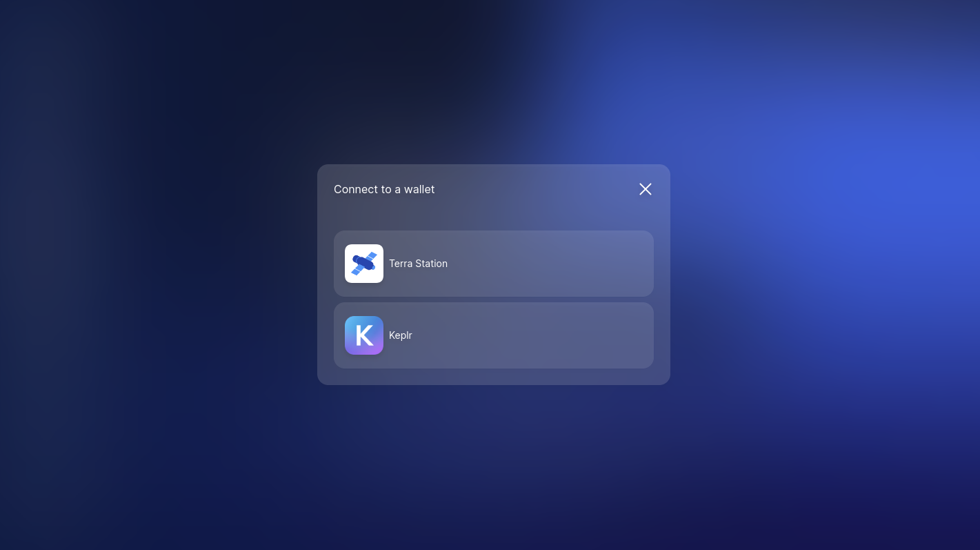Click the Keplr 'K' logo icon
Viewport: 980px width, 550px height.
coord(364,335)
